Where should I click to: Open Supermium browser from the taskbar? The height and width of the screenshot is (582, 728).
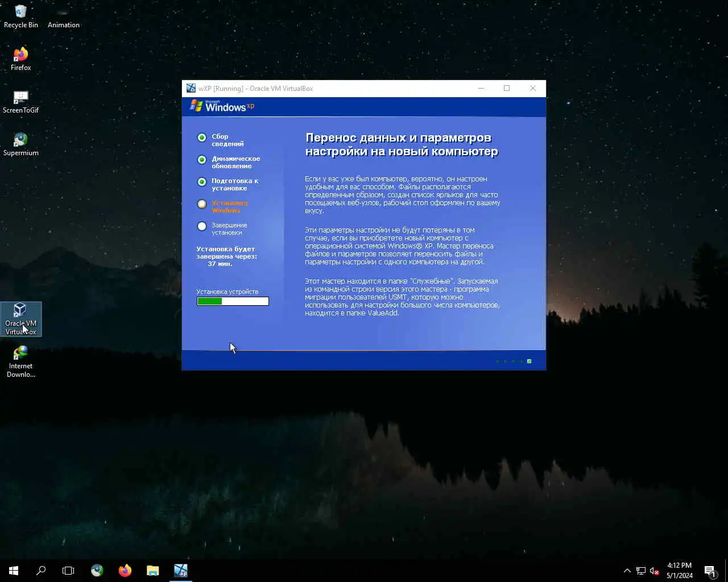coord(97,570)
